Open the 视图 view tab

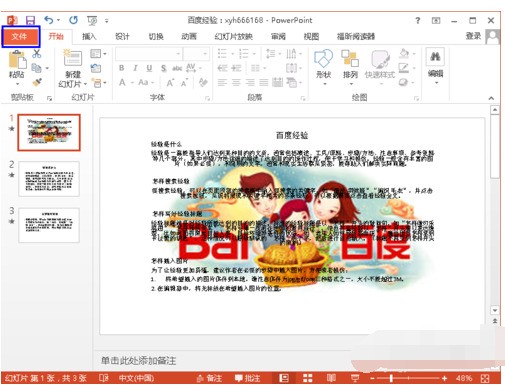[311, 36]
